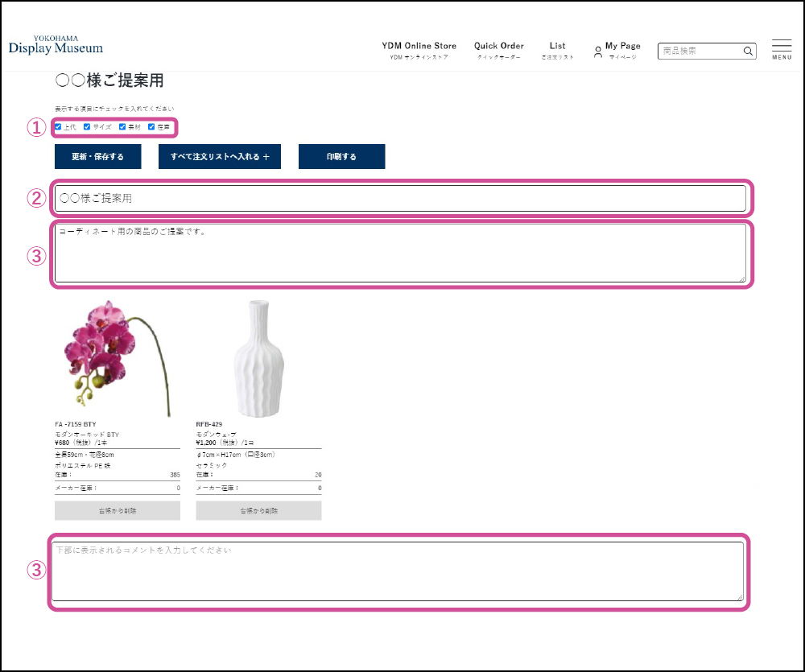Click the 更新・保存する button

coord(97,157)
